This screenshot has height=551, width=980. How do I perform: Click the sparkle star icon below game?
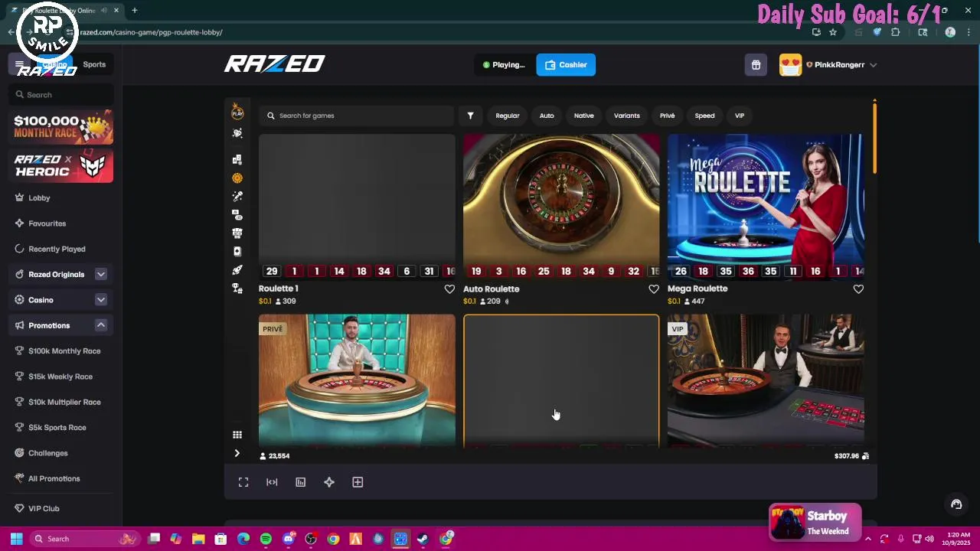pyautogui.click(x=329, y=482)
